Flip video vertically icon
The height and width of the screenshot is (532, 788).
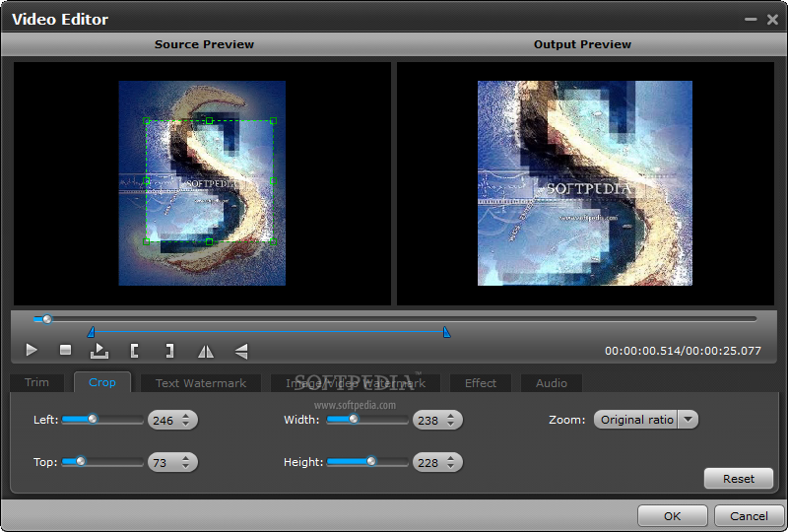(x=241, y=351)
